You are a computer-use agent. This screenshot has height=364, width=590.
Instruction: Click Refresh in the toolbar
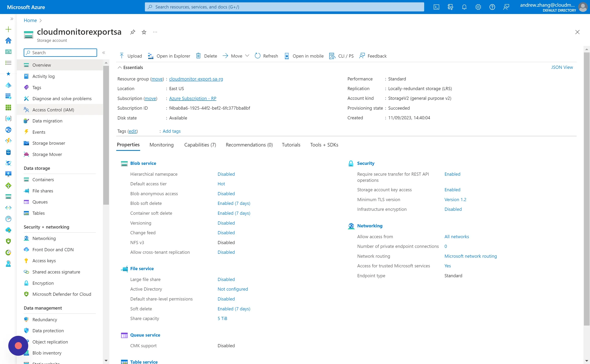pyautogui.click(x=266, y=56)
